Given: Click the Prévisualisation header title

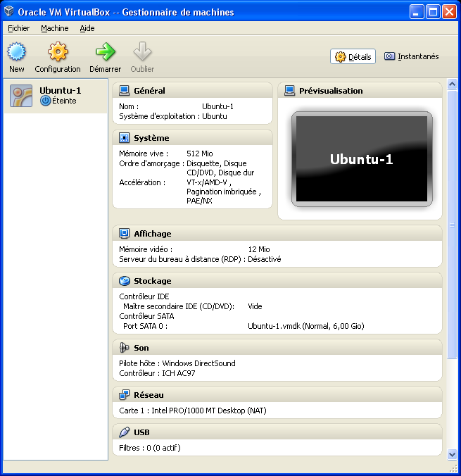Looking at the screenshot, I should (x=331, y=90).
